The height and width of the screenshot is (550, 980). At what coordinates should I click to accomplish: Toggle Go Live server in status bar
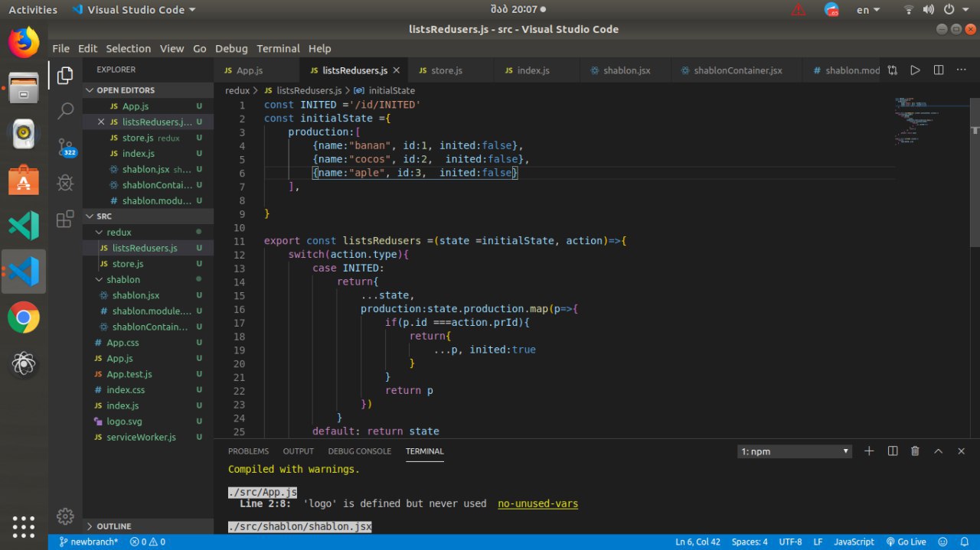click(906, 542)
